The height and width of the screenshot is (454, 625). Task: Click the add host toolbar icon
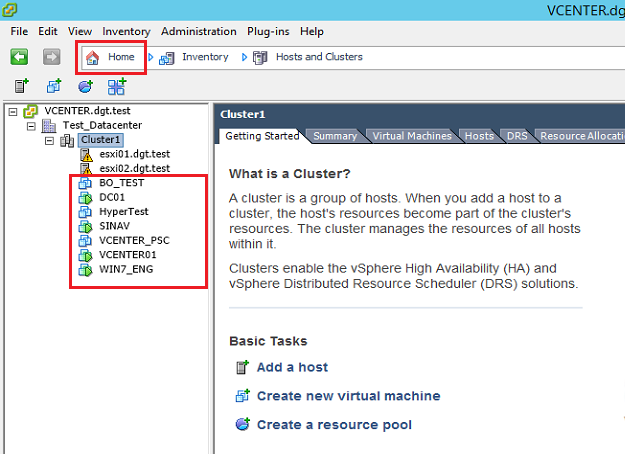click(x=22, y=86)
